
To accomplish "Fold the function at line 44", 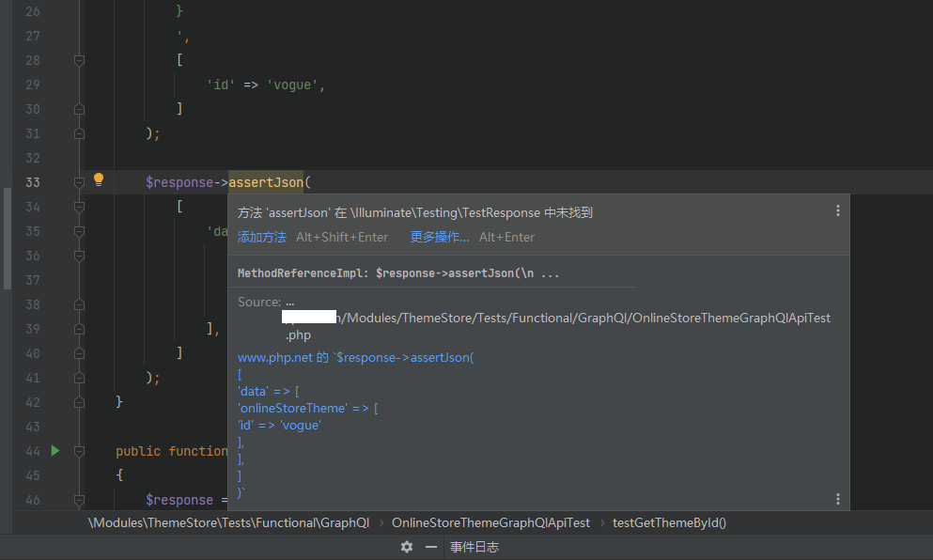I will (79, 451).
